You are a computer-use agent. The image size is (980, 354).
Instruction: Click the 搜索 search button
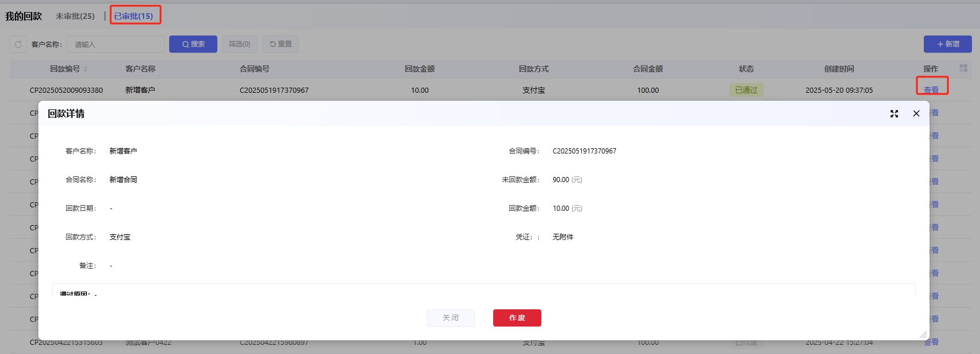coord(193,44)
